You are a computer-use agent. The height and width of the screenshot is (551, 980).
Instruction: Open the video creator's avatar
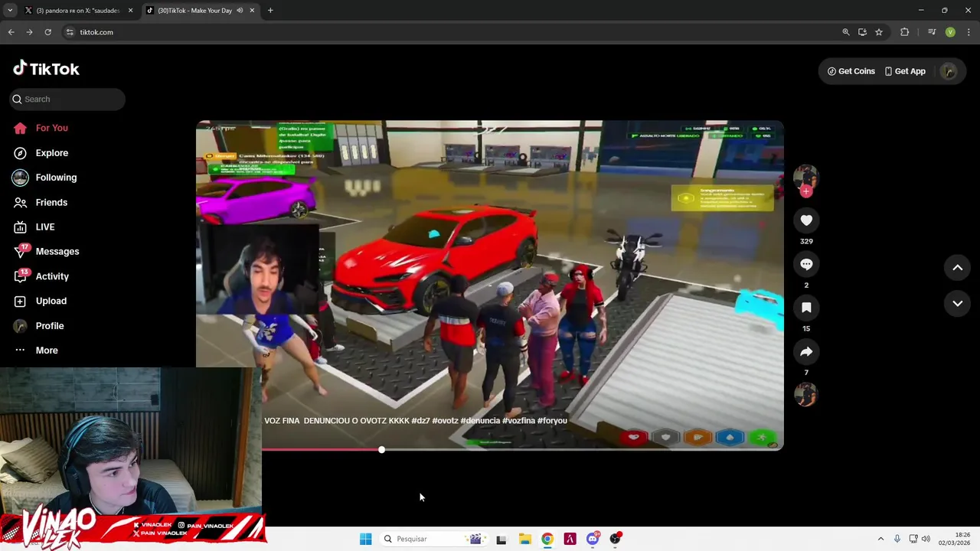pyautogui.click(x=805, y=176)
